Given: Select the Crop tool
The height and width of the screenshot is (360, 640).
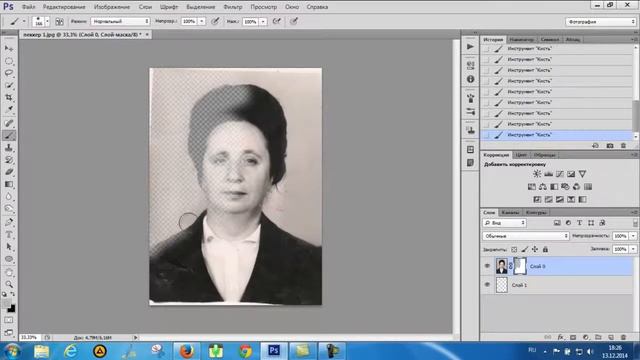Looking at the screenshot, I should 9,98.
